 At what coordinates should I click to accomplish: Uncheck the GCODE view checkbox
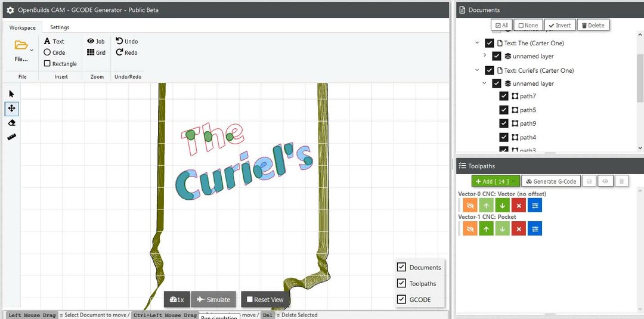point(402,299)
